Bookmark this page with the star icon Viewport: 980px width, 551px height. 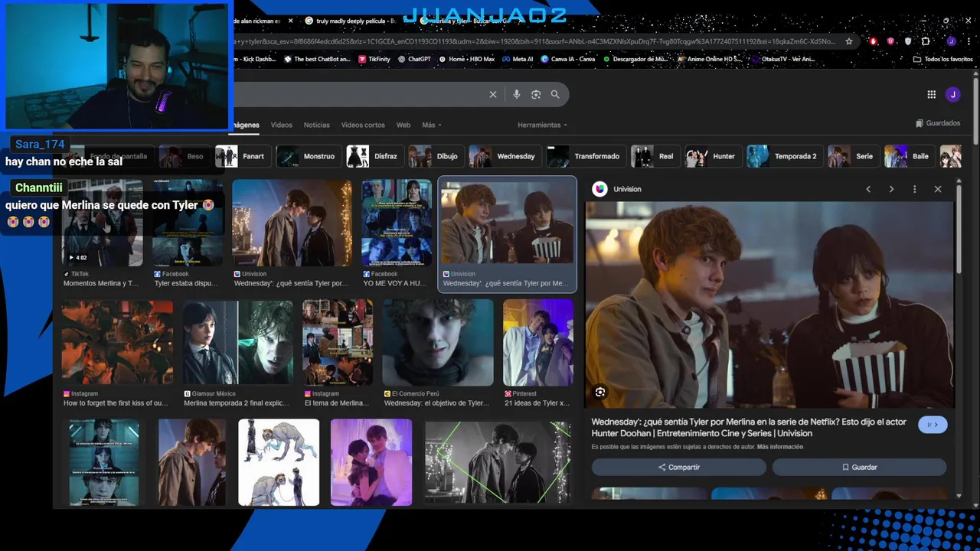click(x=849, y=41)
